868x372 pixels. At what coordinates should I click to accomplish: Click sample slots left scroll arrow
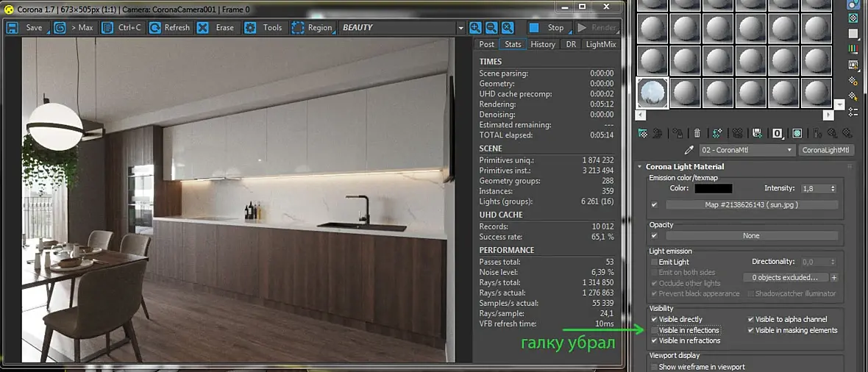click(x=642, y=115)
